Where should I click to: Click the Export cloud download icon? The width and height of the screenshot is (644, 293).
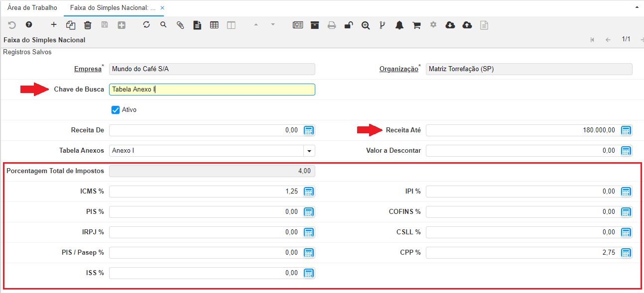(450, 25)
